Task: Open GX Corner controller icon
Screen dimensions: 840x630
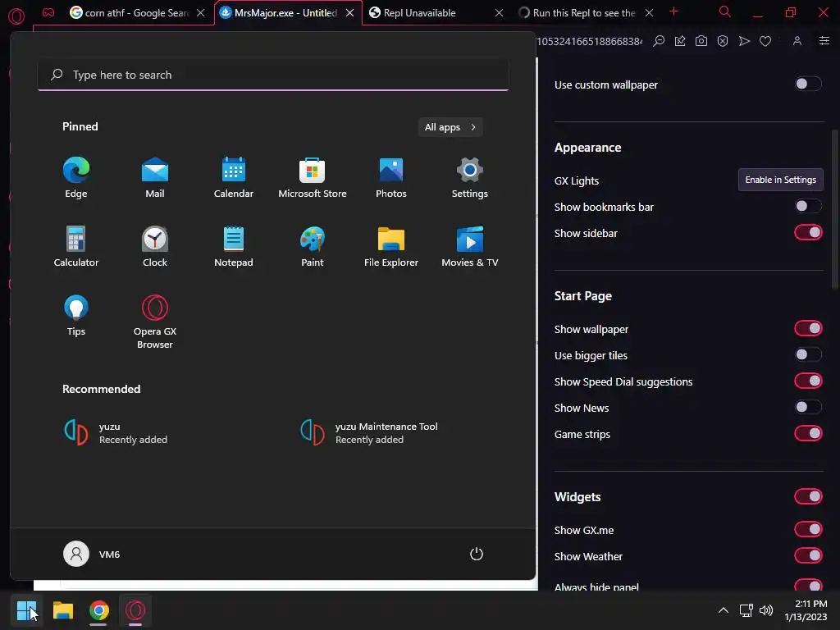Action: pyautogui.click(x=48, y=12)
